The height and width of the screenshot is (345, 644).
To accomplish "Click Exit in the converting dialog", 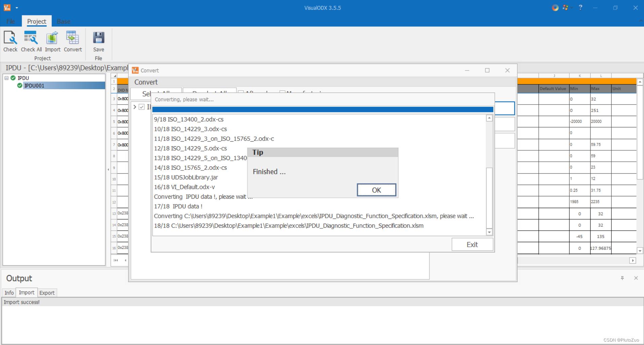I will click(x=472, y=244).
